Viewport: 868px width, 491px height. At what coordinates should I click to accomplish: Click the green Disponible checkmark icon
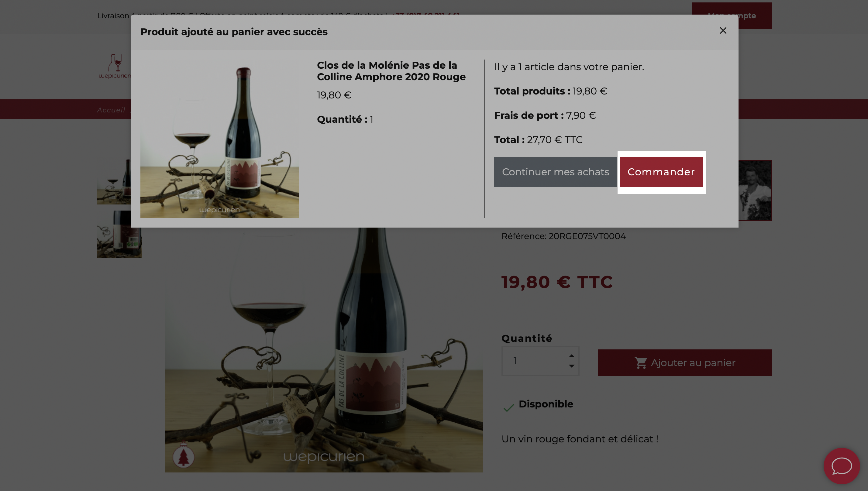[x=508, y=408]
